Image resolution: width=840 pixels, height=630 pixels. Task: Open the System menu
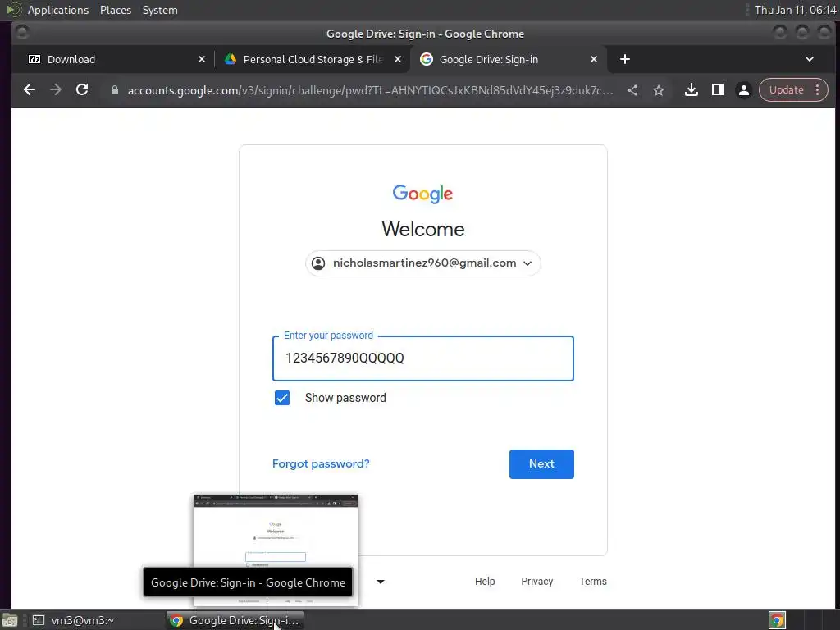coord(160,10)
